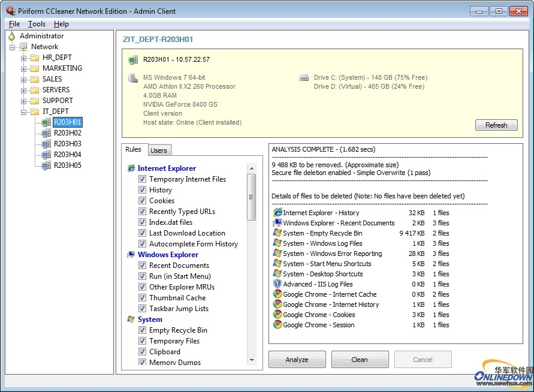Viewport: 534px width, 392px height.
Task: Select the R203H05 computer in tree
Action: [67, 165]
